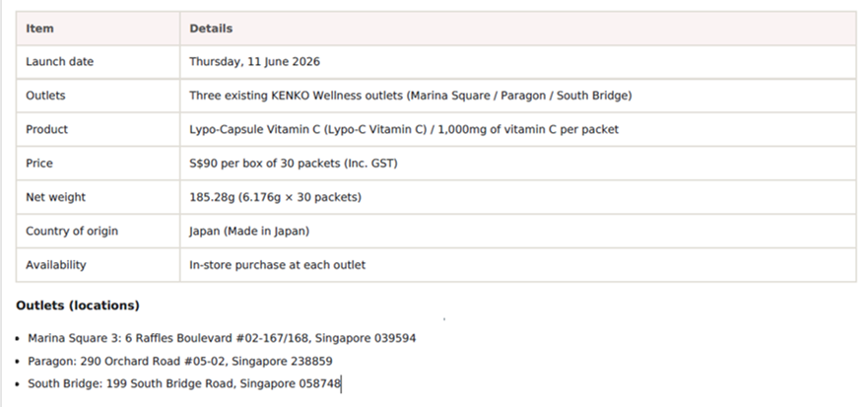Click the Japan (Made in Japan) cell

coord(518,231)
